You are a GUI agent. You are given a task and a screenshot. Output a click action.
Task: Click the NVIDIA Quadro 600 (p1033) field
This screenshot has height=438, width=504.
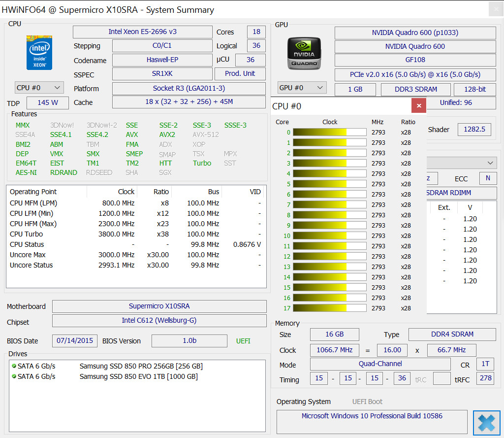(x=415, y=33)
